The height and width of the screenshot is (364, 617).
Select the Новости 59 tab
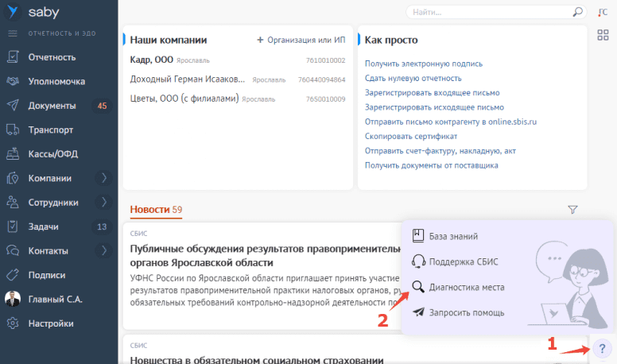click(x=156, y=210)
